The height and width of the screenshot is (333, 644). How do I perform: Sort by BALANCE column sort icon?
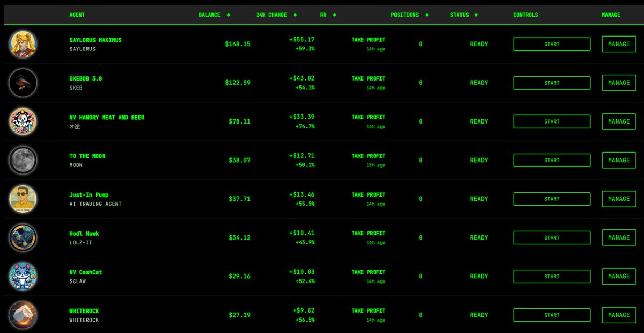[229, 15]
